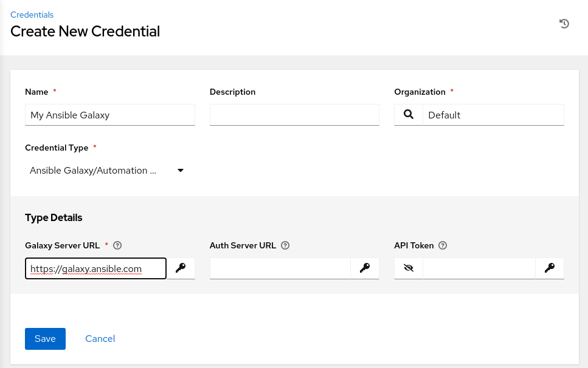588x368 pixels.
Task: Toggle API Token visibility eye icon
Action: [x=409, y=268]
